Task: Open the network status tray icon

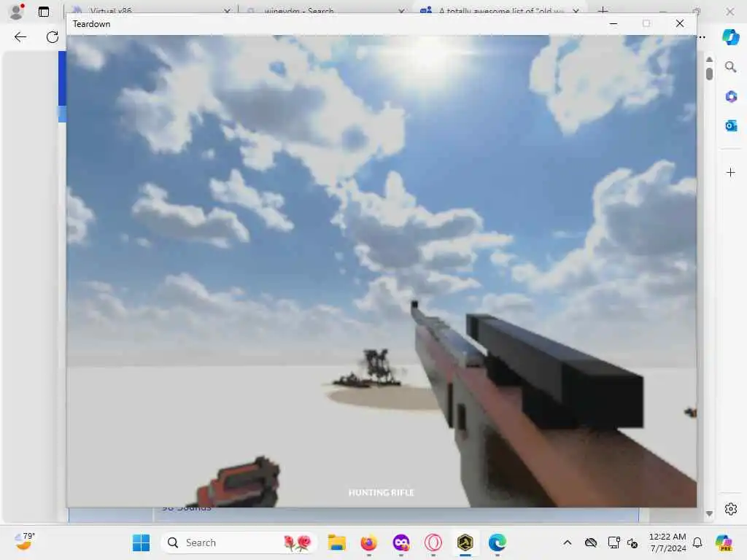Action: 614,542
